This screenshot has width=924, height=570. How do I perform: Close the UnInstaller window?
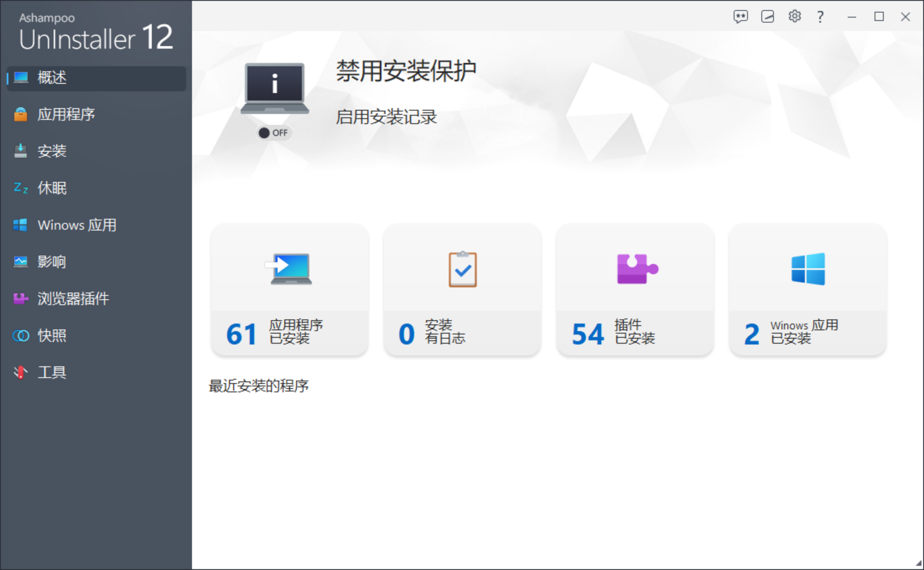point(906,17)
